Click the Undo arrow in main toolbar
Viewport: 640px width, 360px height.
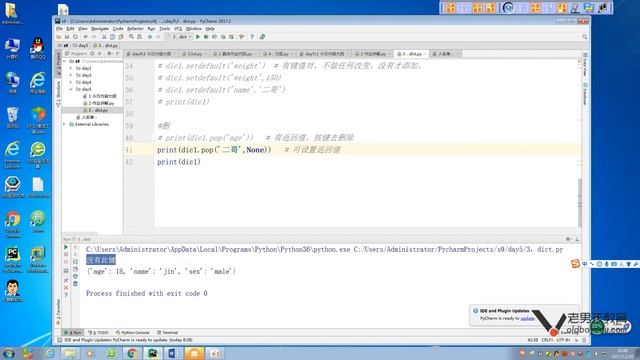(x=86, y=37)
